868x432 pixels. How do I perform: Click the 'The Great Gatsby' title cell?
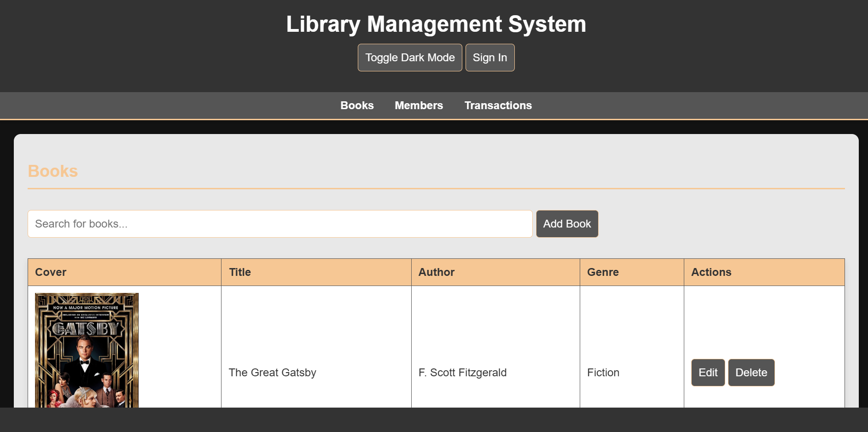(272, 373)
